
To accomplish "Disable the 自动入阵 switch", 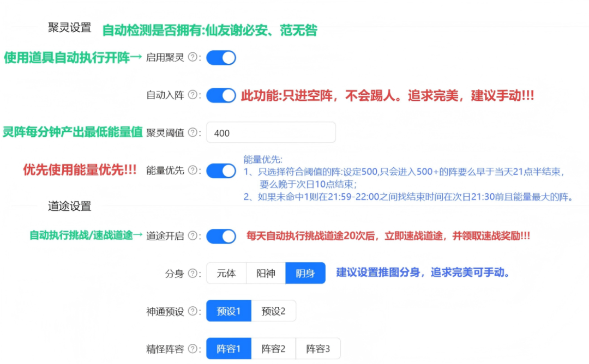I will coord(221,95).
